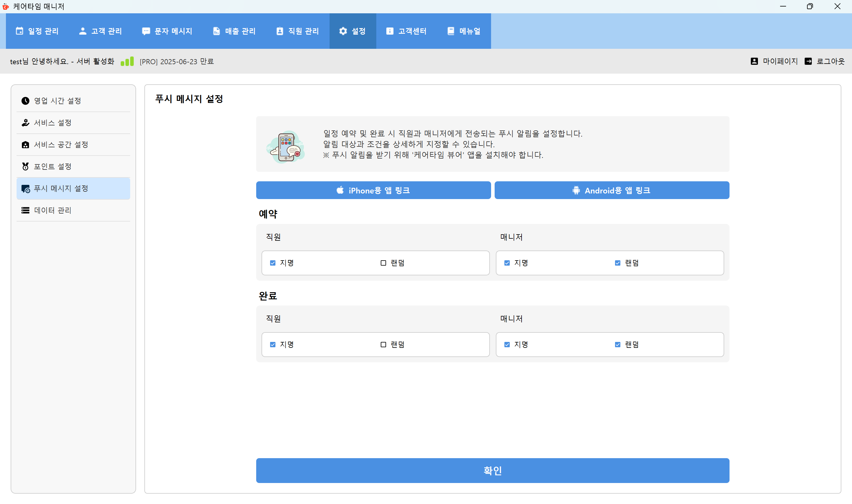Screen dimensions: 852x504
Task: Select the gear icon on 설정 tab
Action: (343, 31)
